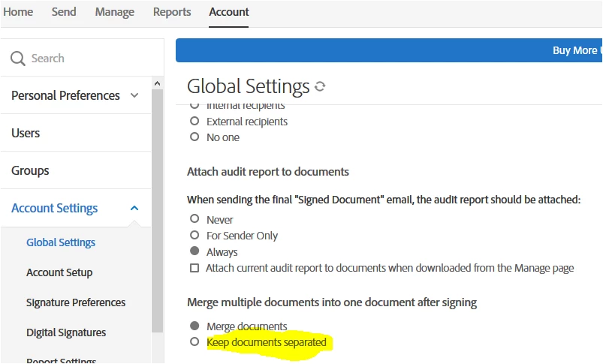Open Personal Preferences in the sidebar

65,95
